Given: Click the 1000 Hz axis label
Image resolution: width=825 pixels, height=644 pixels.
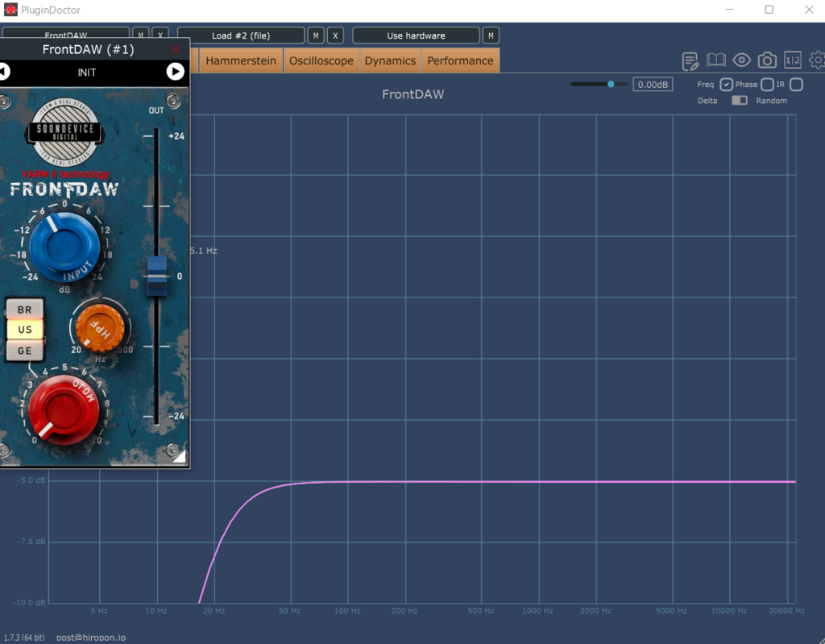Looking at the screenshot, I should click(537, 611).
